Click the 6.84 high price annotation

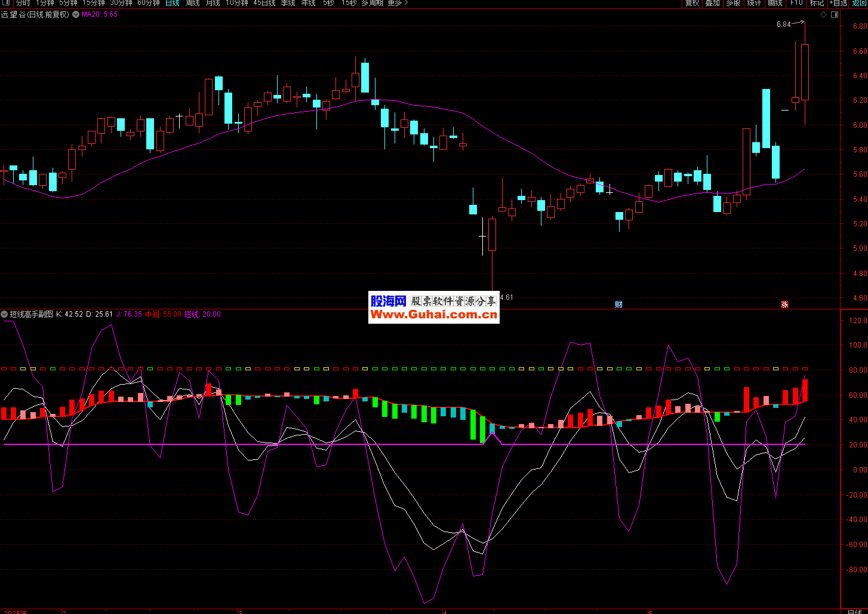coord(783,24)
